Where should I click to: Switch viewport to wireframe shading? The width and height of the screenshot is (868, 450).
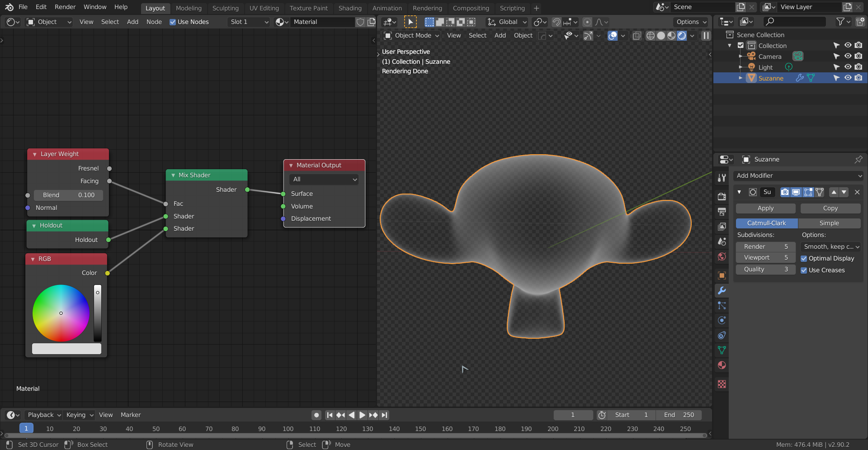(x=650, y=36)
